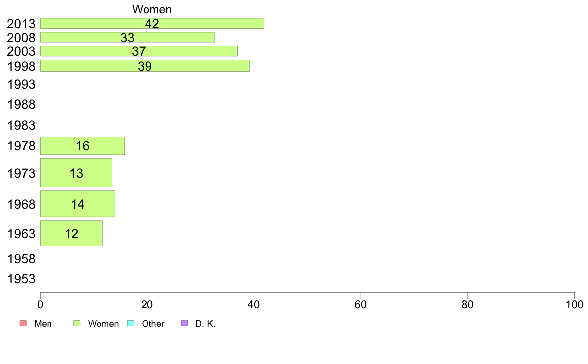Click the cyan Other legend swatch
Image resolution: width=588 pixels, height=364 pixels.
click(x=131, y=323)
